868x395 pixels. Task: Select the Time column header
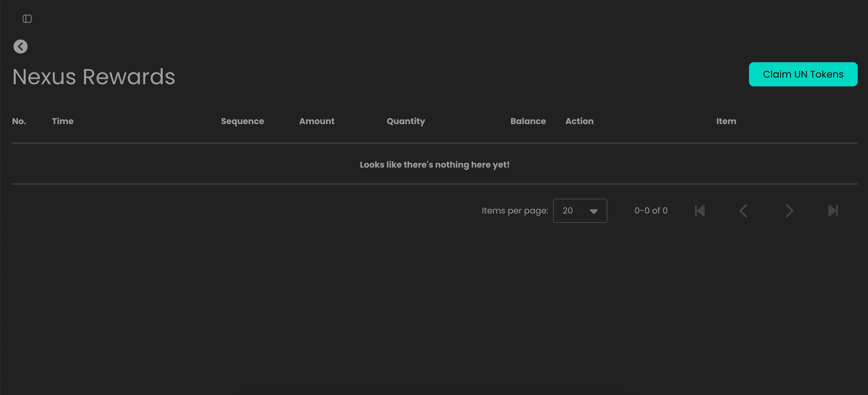(x=63, y=121)
